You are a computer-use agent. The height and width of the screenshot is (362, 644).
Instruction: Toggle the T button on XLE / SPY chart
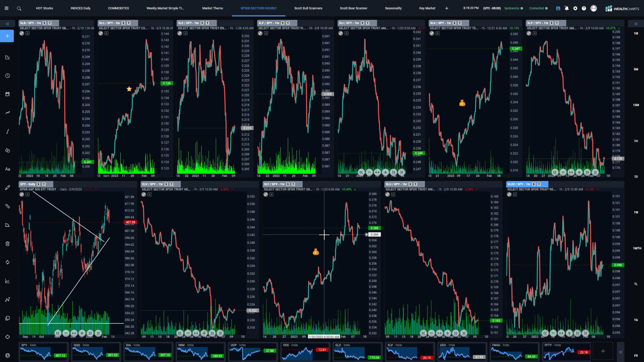(x=207, y=23)
